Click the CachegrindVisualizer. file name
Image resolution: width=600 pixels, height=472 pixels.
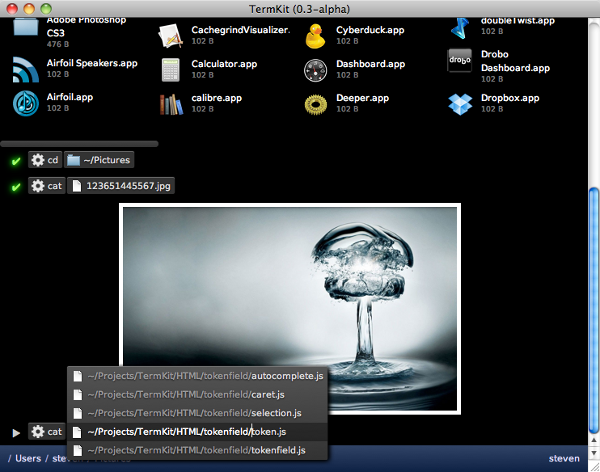tap(241, 30)
